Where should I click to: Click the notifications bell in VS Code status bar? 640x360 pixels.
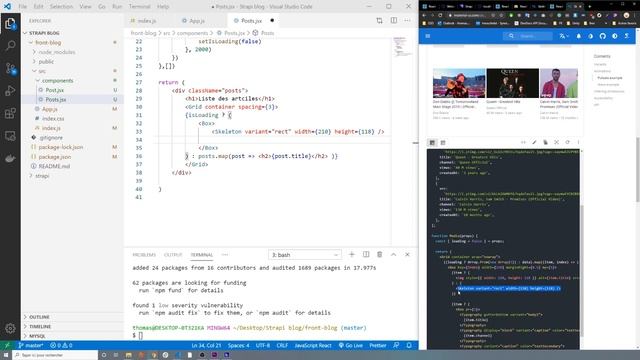pyautogui.click(x=409, y=345)
